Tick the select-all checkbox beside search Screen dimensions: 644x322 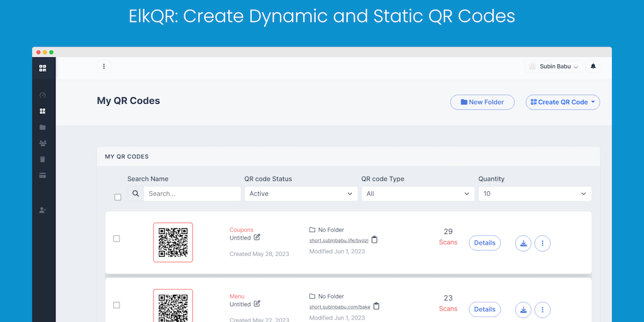118,197
